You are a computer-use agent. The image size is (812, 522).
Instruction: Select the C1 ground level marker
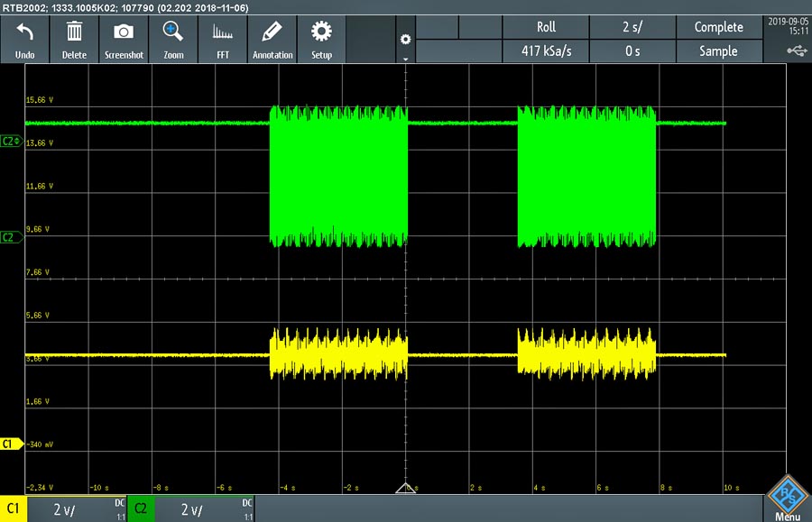pyautogui.click(x=12, y=444)
